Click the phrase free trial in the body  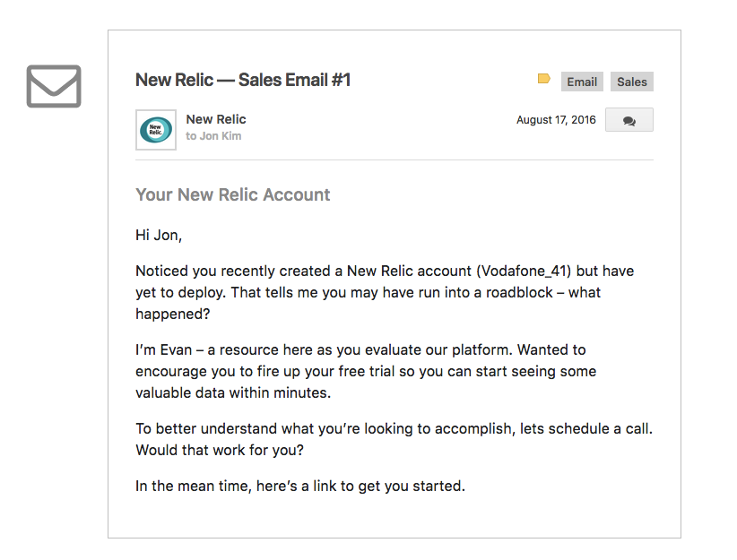[x=366, y=371]
